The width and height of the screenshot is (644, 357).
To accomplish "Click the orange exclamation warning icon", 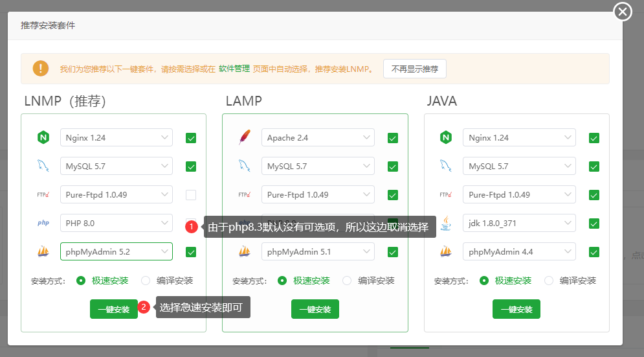I will click(x=41, y=68).
